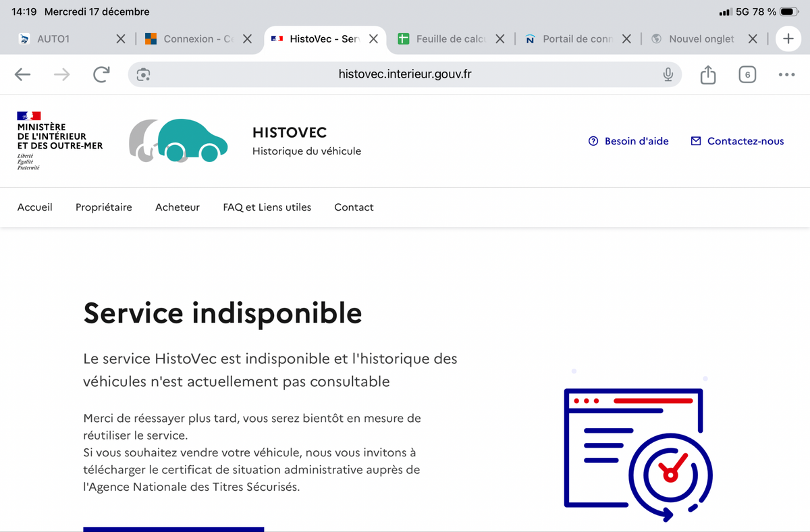This screenshot has width=810, height=532.
Task: Tap the camera search icon in address bar
Action: point(143,74)
